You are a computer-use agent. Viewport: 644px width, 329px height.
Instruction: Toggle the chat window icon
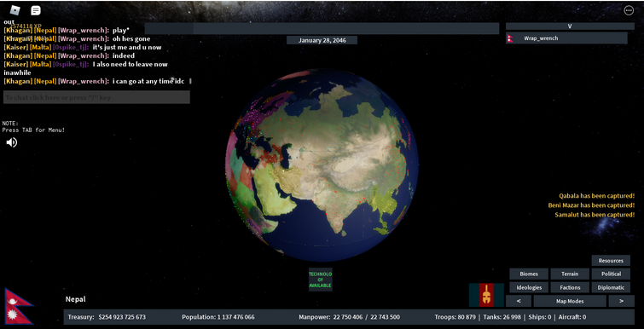(x=36, y=11)
